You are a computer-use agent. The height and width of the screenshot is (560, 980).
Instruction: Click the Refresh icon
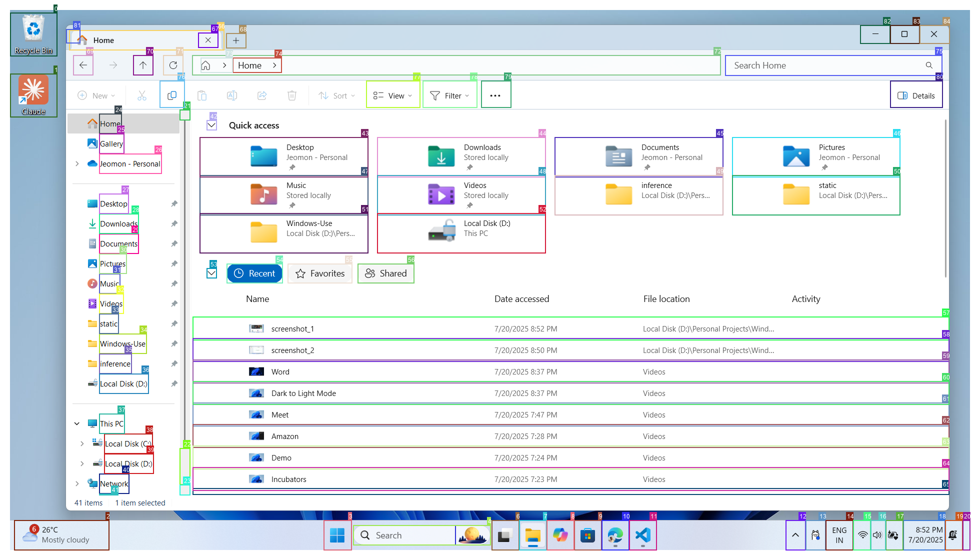pyautogui.click(x=173, y=65)
